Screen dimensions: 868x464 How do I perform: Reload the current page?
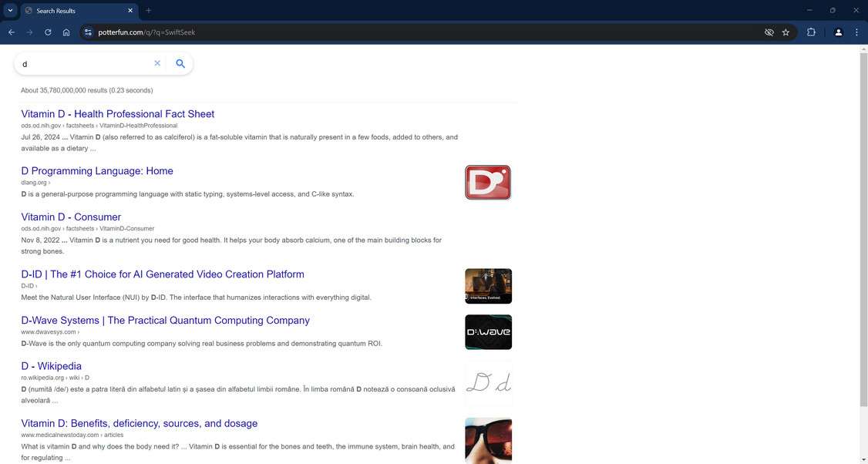click(48, 32)
